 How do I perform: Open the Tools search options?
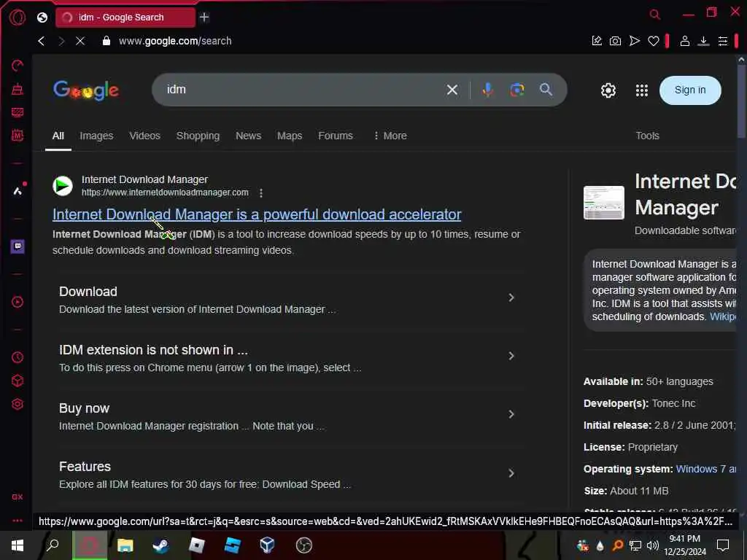(x=647, y=136)
